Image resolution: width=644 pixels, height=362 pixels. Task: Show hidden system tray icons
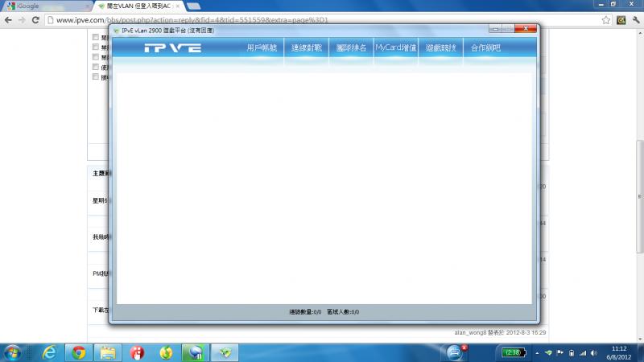pos(537,353)
